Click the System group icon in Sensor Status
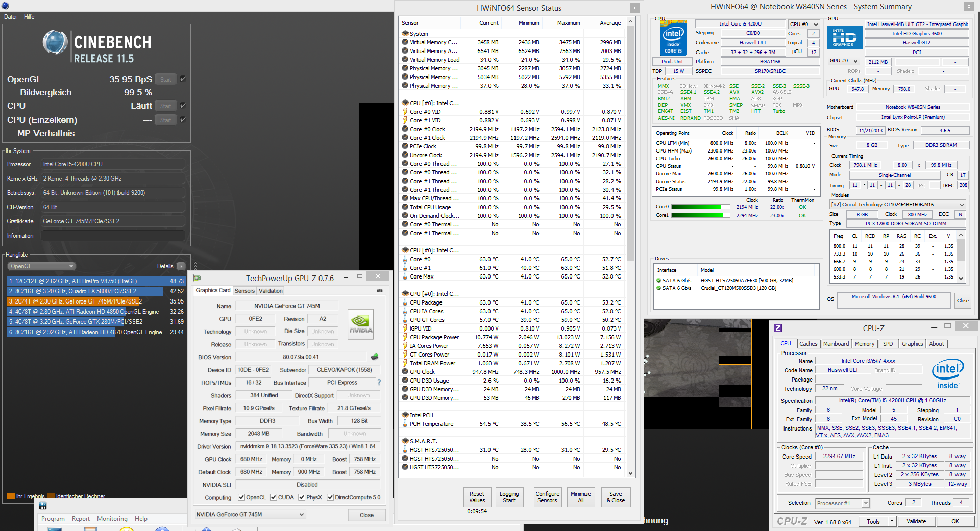This screenshot has height=531, width=980. [x=405, y=34]
